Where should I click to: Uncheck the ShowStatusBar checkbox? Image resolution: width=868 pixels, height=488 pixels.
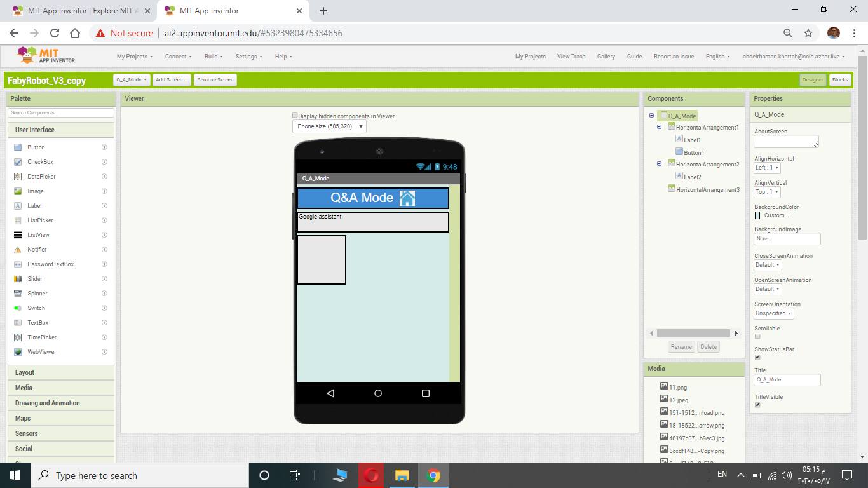(x=757, y=358)
